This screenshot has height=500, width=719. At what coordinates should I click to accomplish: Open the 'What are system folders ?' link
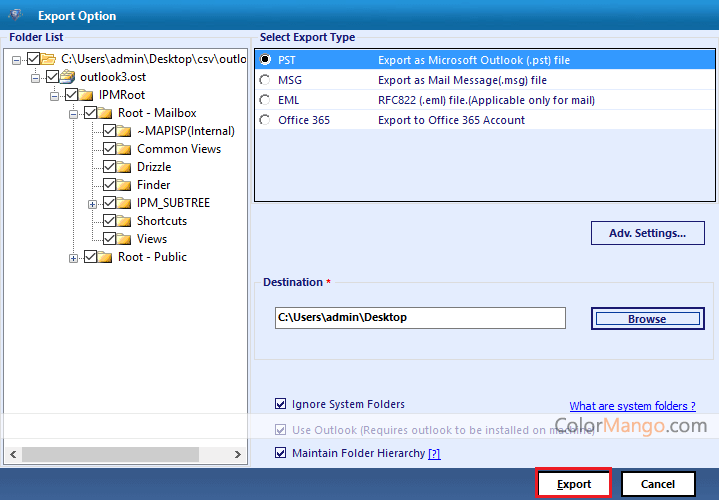tap(632, 406)
